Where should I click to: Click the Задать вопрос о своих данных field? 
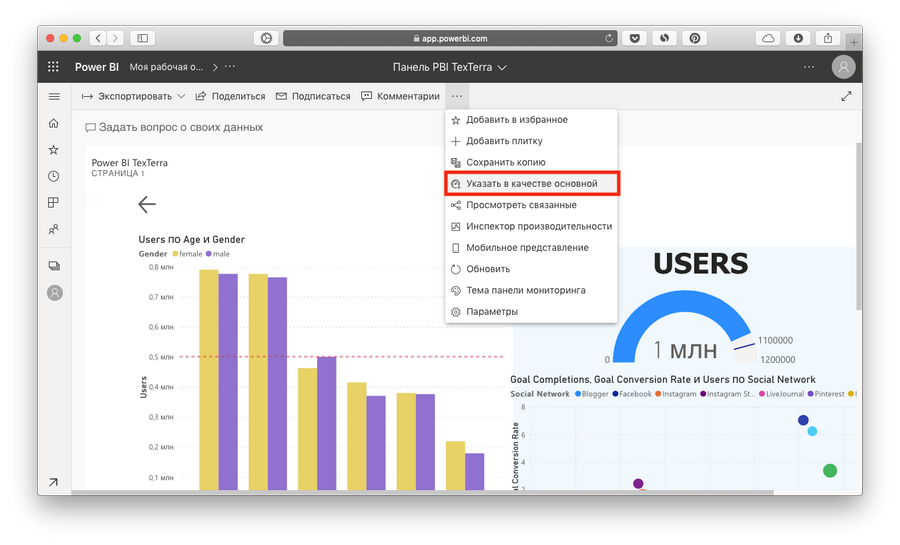pyautogui.click(x=180, y=128)
